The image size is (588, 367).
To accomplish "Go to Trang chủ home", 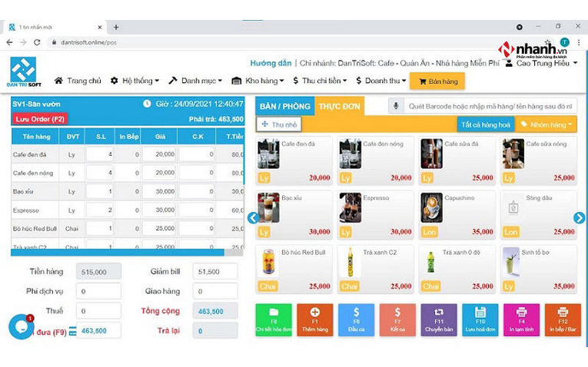I will click(x=78, y=81).
